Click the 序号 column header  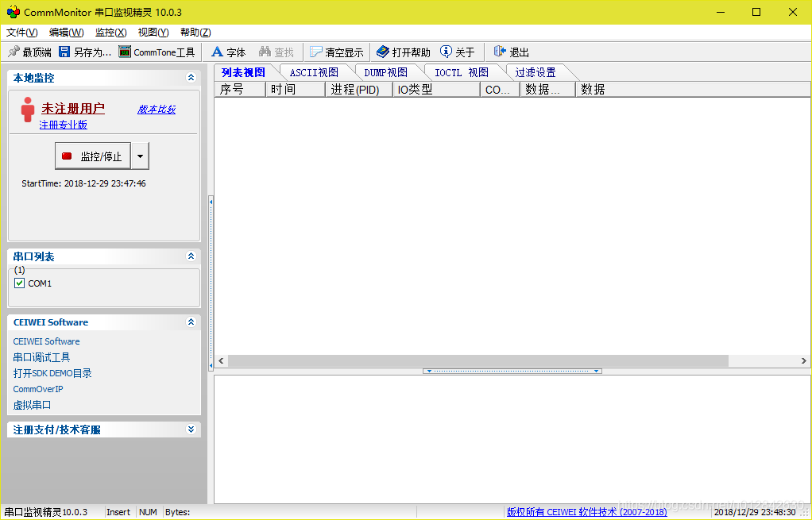click(x=240, y=90)
